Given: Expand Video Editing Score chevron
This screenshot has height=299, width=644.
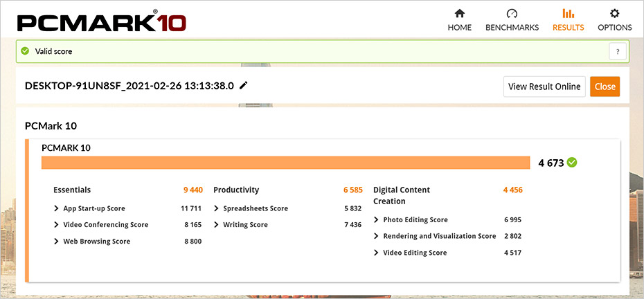Looking at the screenshot, I should pos(376,253).
